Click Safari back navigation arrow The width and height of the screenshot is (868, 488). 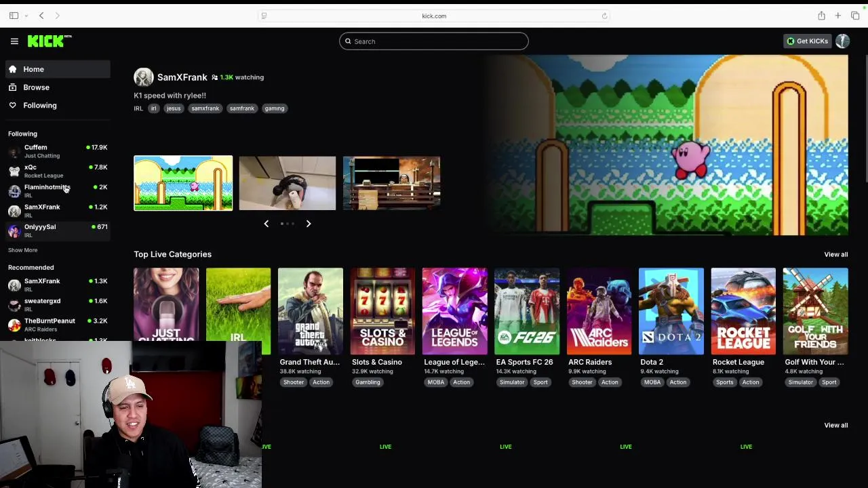click(x=41, y=16)
